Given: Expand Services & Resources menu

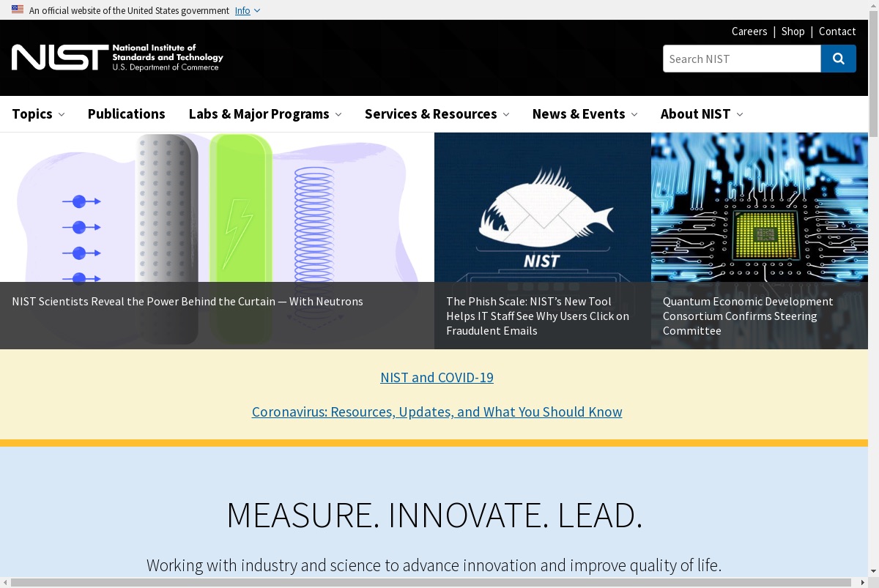Looking at the screenshot, I should click(437, 113).
